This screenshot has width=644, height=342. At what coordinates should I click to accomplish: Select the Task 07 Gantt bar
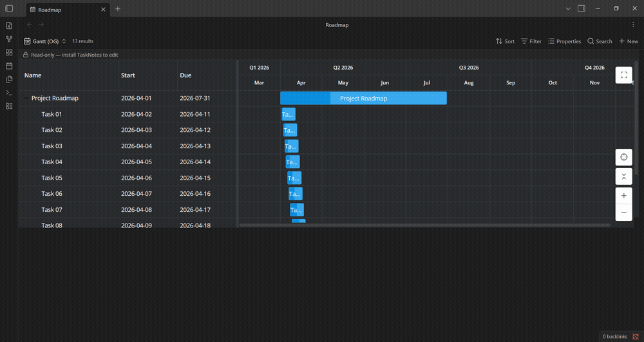(x=297, y=210)
